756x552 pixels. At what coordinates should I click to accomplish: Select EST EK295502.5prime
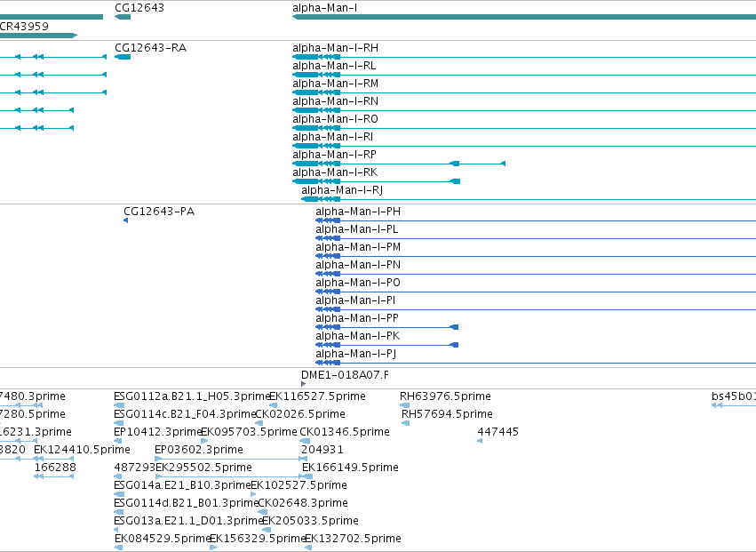click(x=203, y=468)
